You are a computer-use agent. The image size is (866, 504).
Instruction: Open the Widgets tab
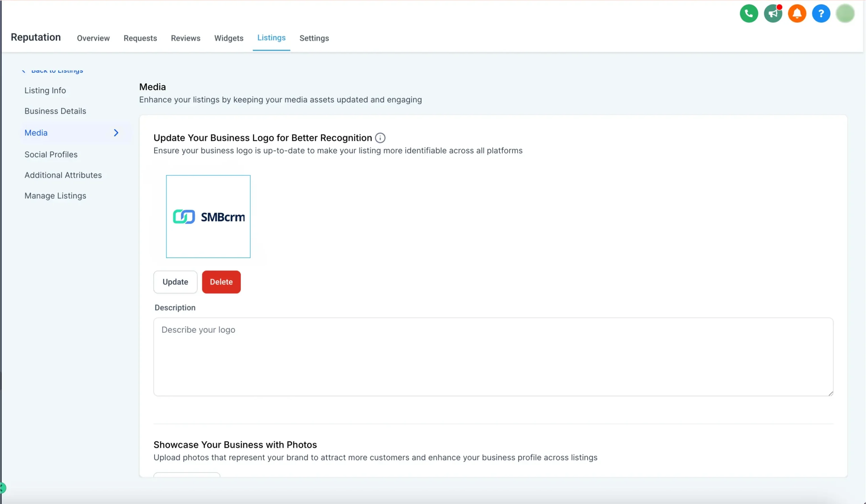coord(229,38)
